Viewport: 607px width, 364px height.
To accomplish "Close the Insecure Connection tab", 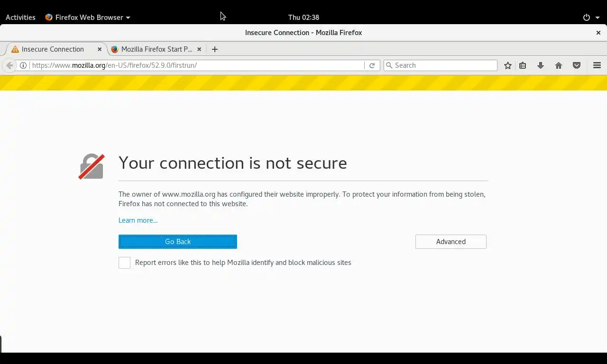I will [100, 49].
